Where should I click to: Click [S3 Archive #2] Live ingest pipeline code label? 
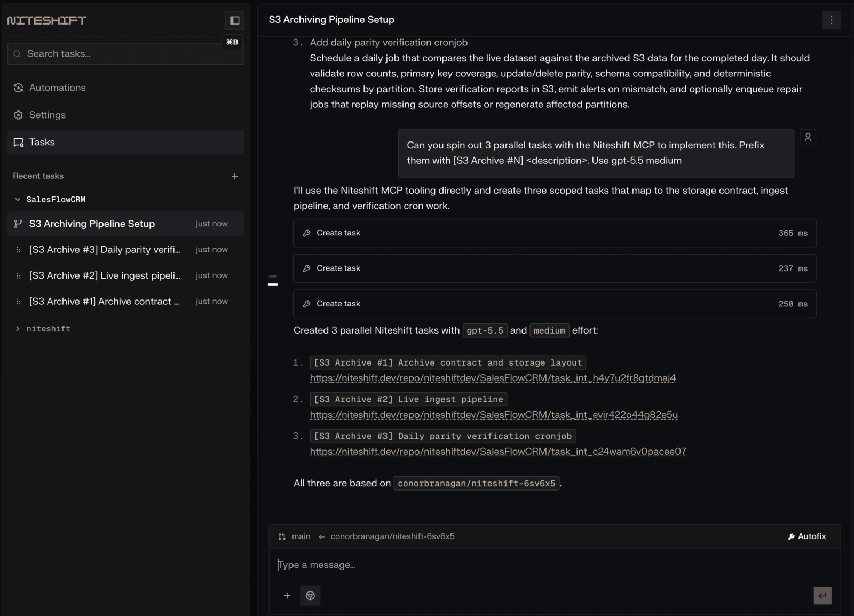pos(408,400)
